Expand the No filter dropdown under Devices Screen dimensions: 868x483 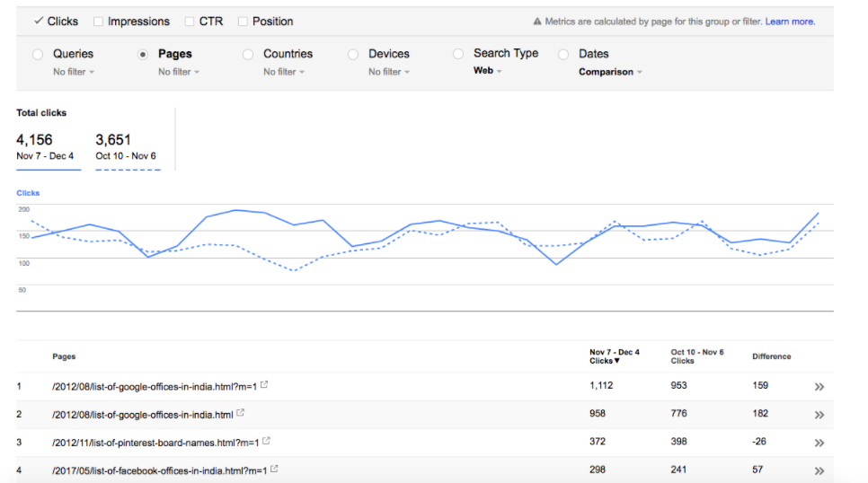388,72
